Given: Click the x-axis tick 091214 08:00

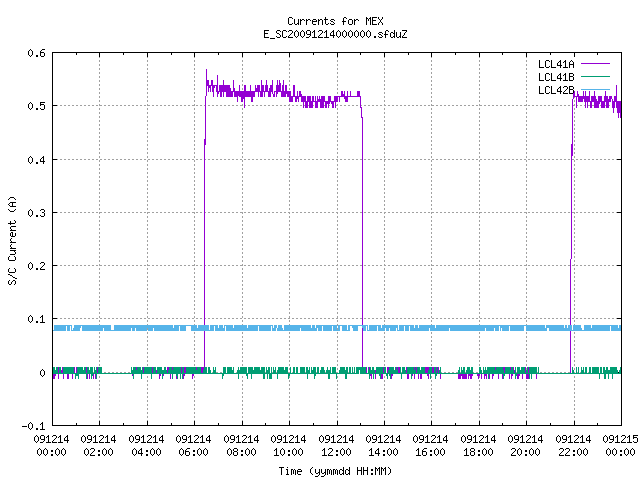Looking at the screenshot, I should 241,446.
